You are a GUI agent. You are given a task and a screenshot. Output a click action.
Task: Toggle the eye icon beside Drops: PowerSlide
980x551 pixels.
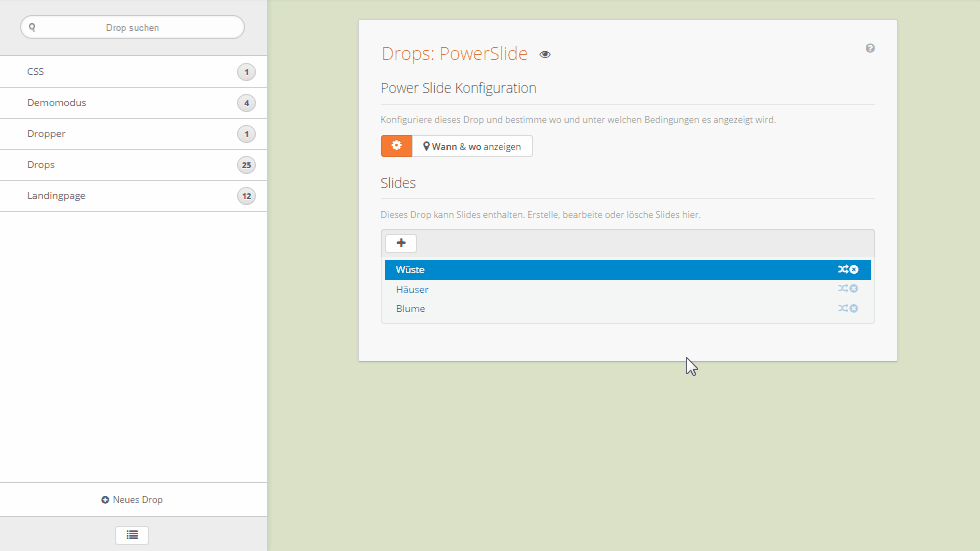(x=545, y=55)
